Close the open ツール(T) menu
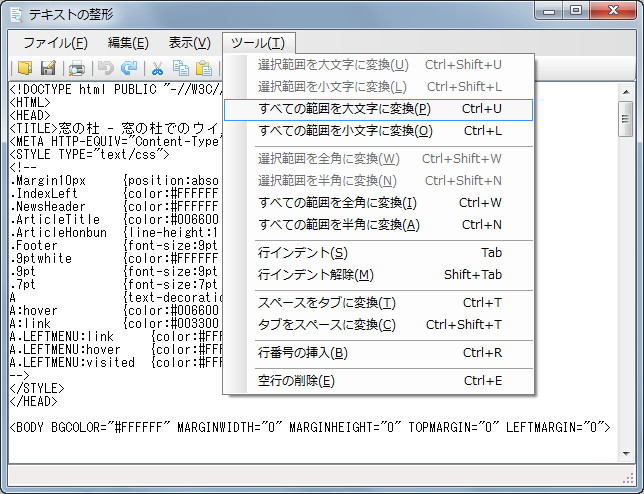This screenshot has width=644, height=494. [x=259, y=43]
